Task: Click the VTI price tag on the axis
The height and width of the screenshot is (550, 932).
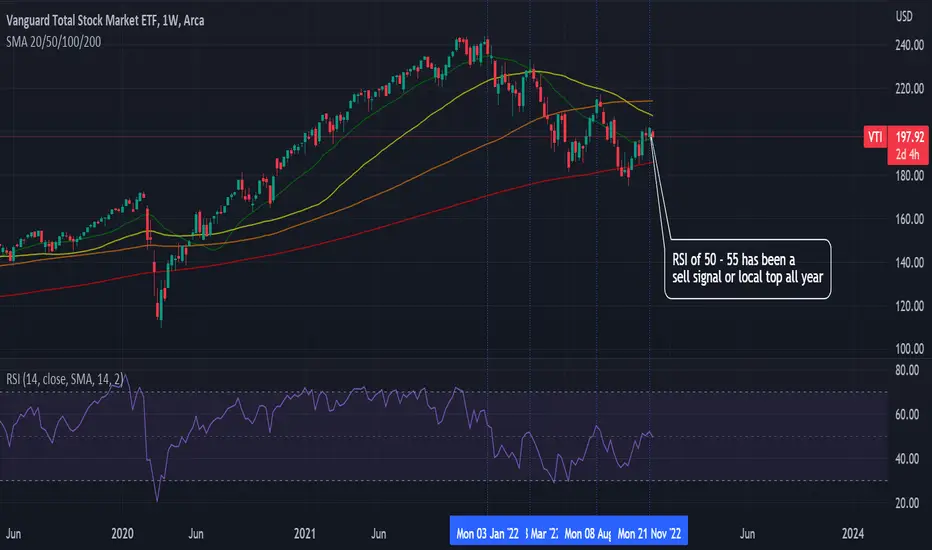Action: click(x=875, y=137)
